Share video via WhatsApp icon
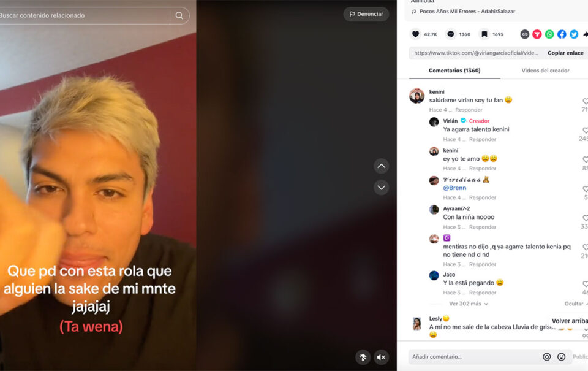The width and height of the screenshot is (588, 371). click(549, 34)
